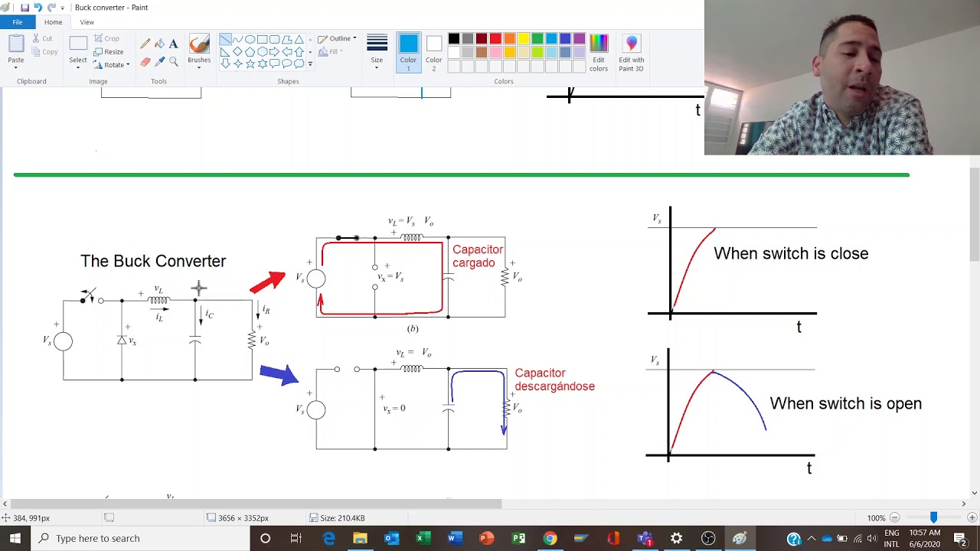
Task: Click the Copy command
Action: tap(44, 52)
